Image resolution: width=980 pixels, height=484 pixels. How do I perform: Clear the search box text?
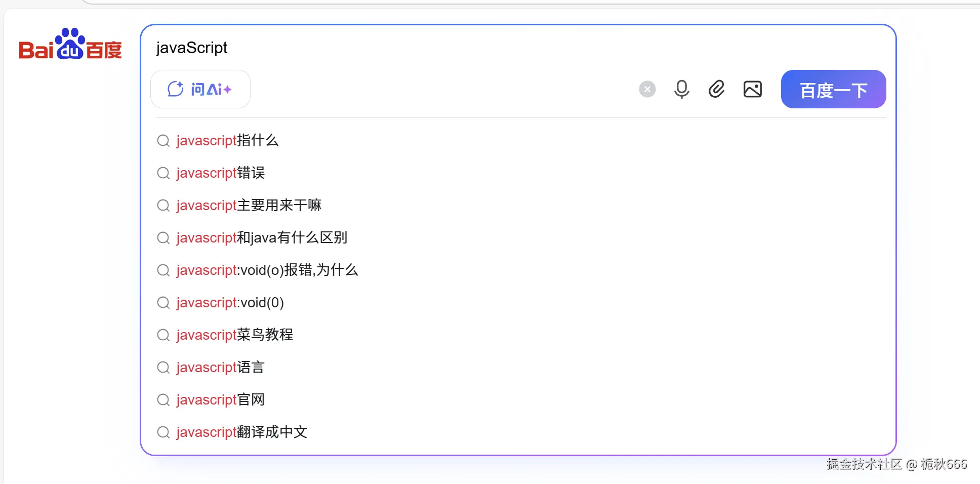[x=647, y=89]
